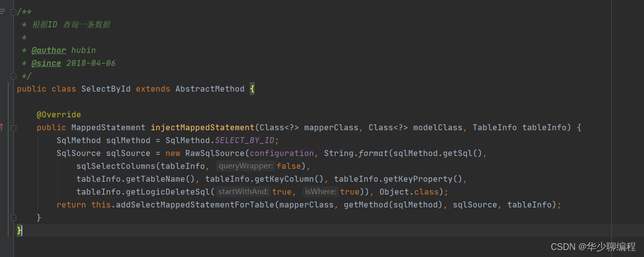Place caret at the final closing brace
The width and height of the screenshot is (644, 257).
pos(19,230)
